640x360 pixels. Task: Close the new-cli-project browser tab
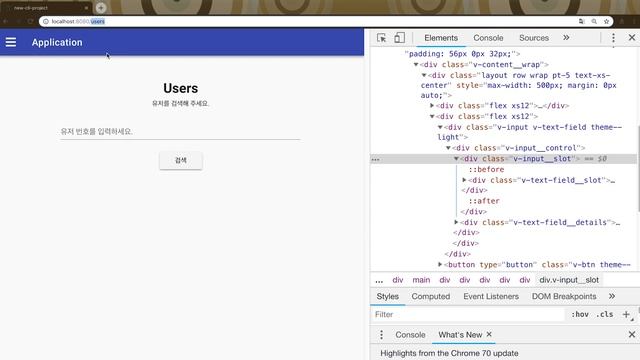click(x=87, y=8)
